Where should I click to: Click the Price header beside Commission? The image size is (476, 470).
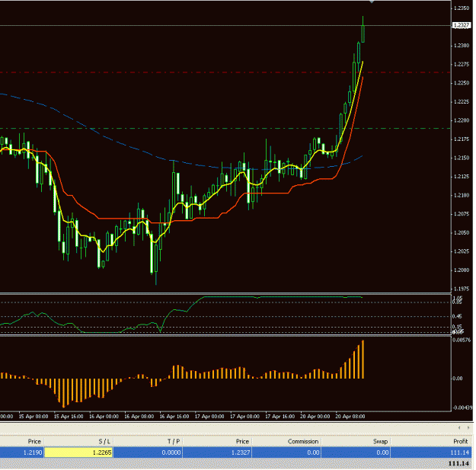point(242,442)
